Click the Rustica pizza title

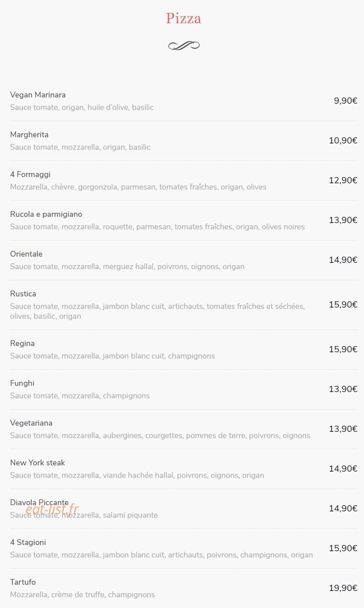(23, 294)
